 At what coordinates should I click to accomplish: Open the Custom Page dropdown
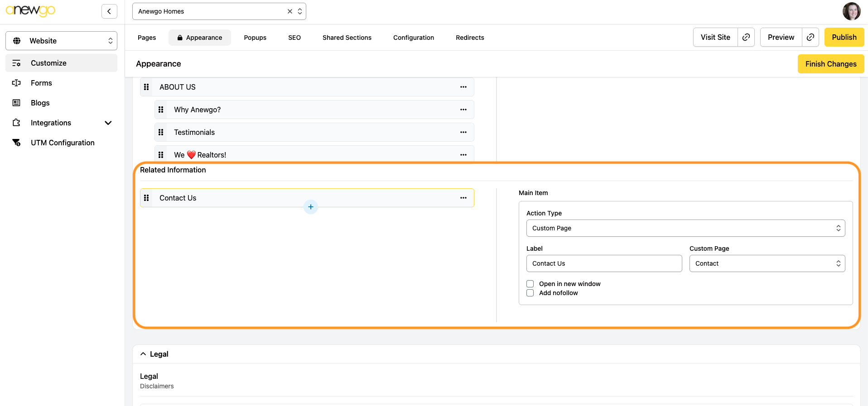pos(767,263)
